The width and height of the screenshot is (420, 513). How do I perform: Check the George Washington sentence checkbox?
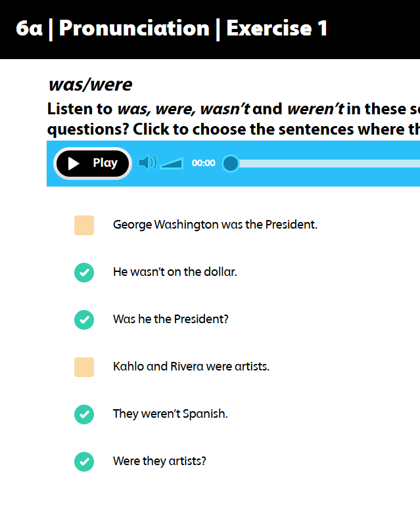84,225
